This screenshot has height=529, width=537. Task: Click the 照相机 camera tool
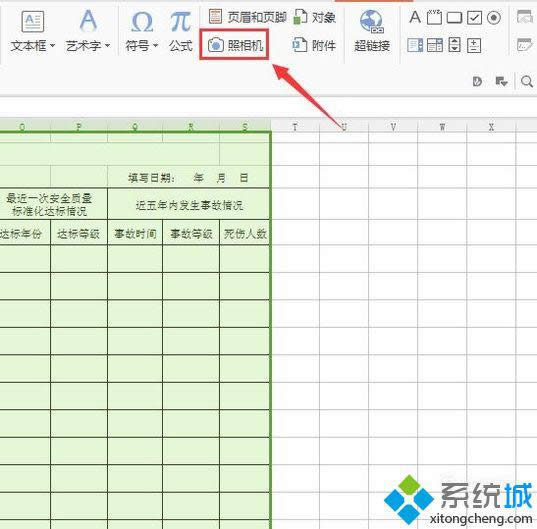point(235,45)
